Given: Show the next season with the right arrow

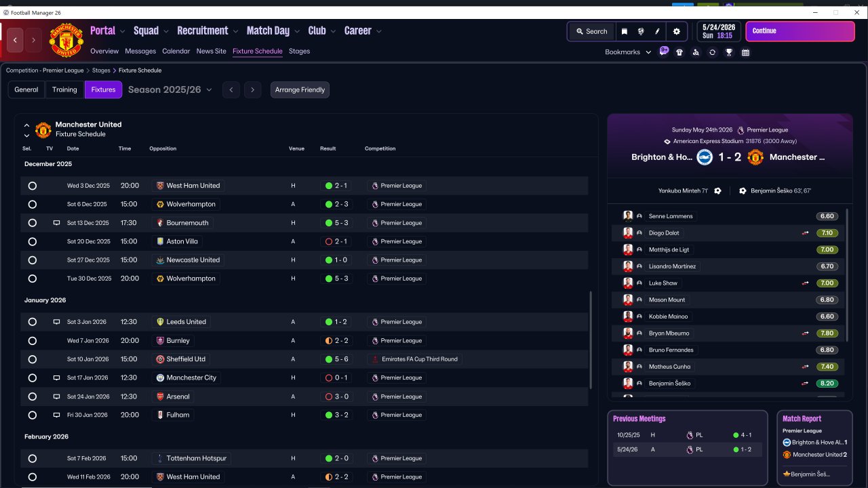Looking at the screenshot, I should pyautogui.click(x=252, y=89).
